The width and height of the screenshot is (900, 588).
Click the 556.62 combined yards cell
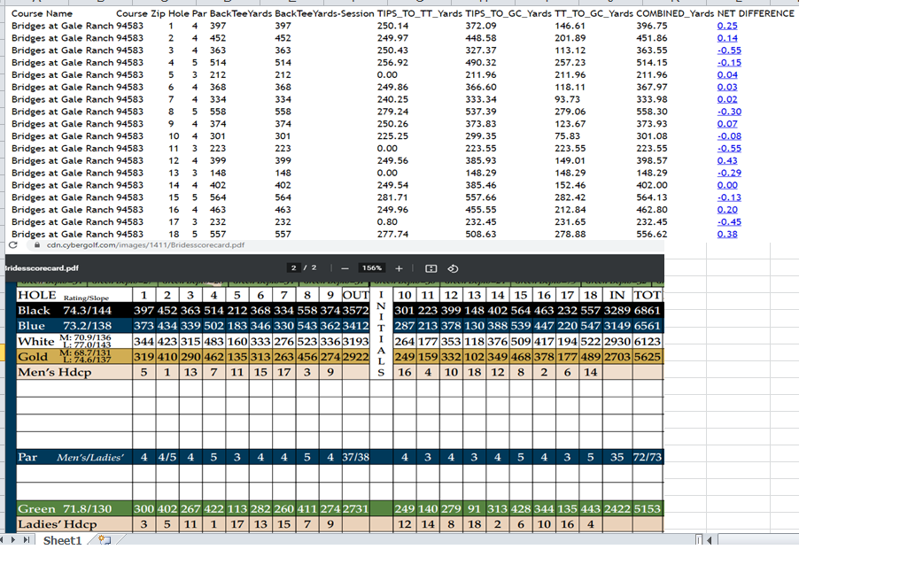(x=651, y=234)
